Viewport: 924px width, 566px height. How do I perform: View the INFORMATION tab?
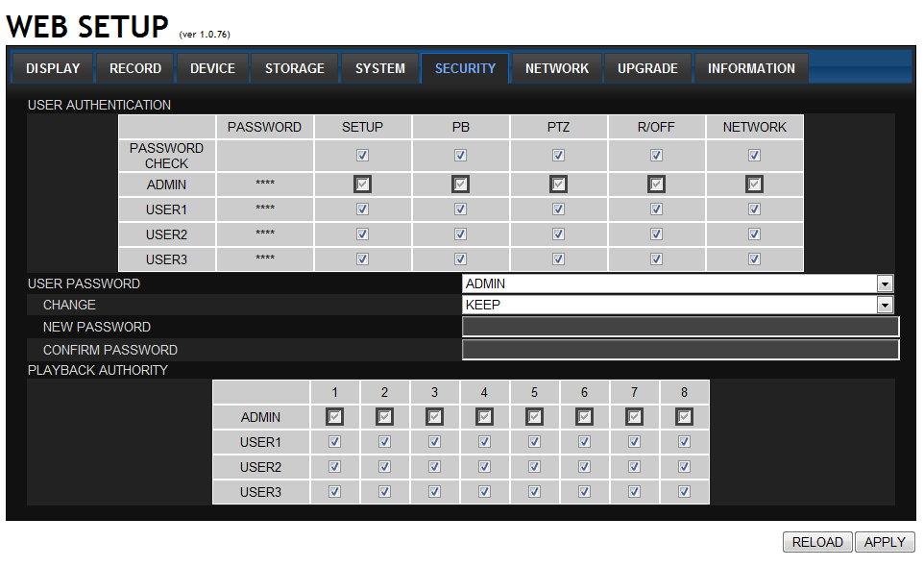[751, 68]
